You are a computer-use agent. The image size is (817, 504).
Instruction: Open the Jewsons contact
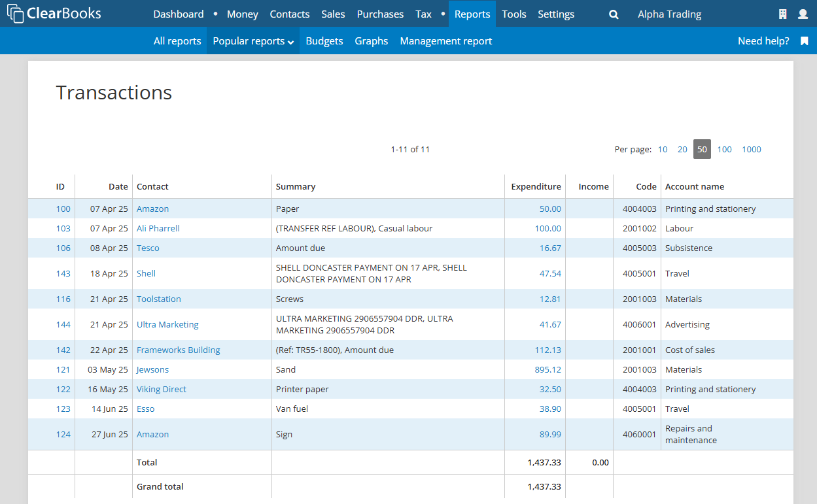152,370
